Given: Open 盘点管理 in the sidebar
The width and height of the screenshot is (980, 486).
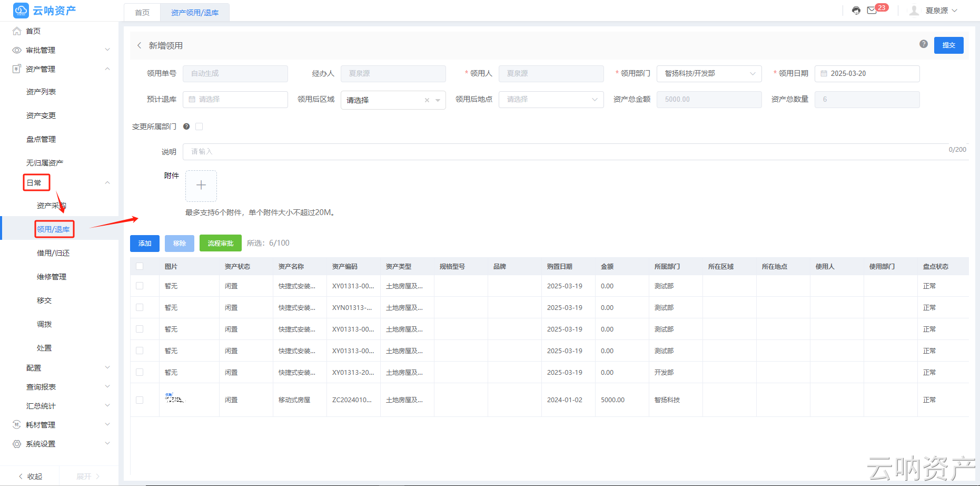Looking at the screenshot, I should pos(41,139).
